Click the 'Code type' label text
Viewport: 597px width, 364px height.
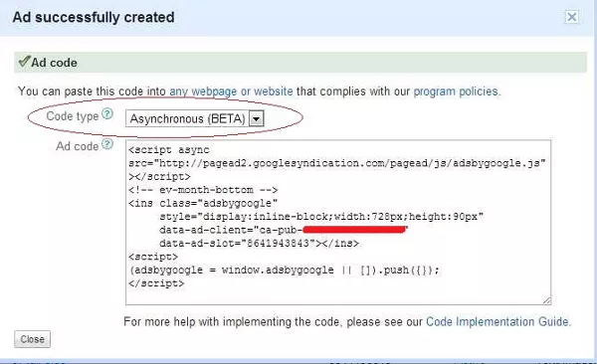[73, 116]
